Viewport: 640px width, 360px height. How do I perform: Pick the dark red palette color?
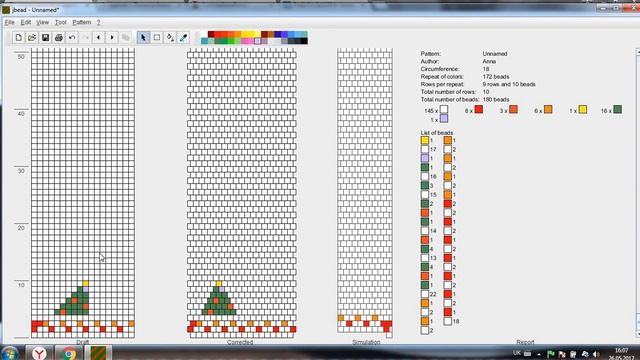pyautogui.click(x=211, y=34)
